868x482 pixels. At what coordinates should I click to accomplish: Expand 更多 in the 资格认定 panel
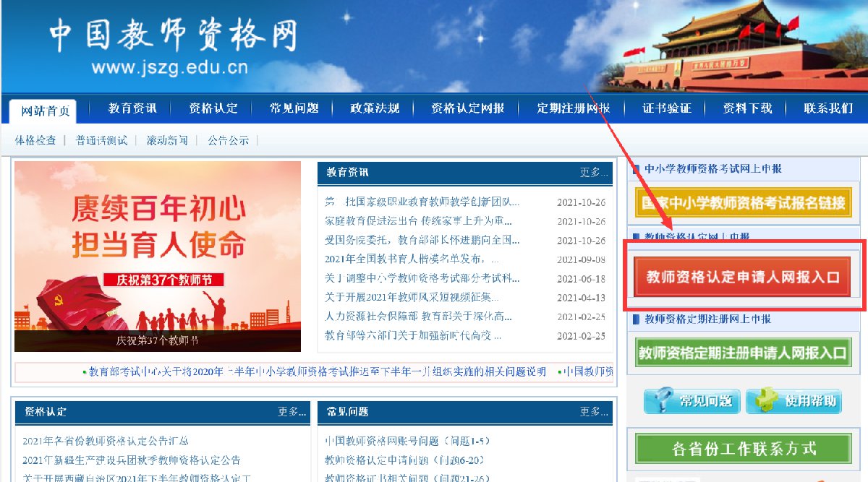tap(292, 412)
